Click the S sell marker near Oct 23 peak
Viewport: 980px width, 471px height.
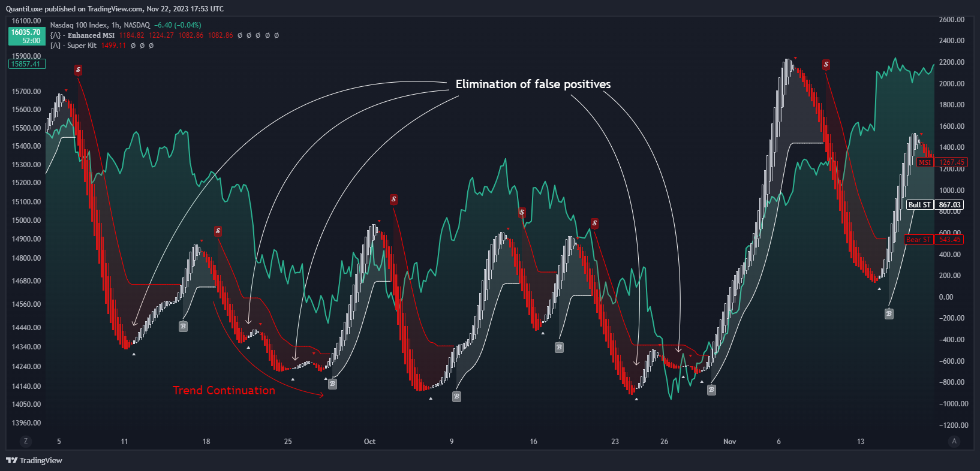[x=594, y=224]
